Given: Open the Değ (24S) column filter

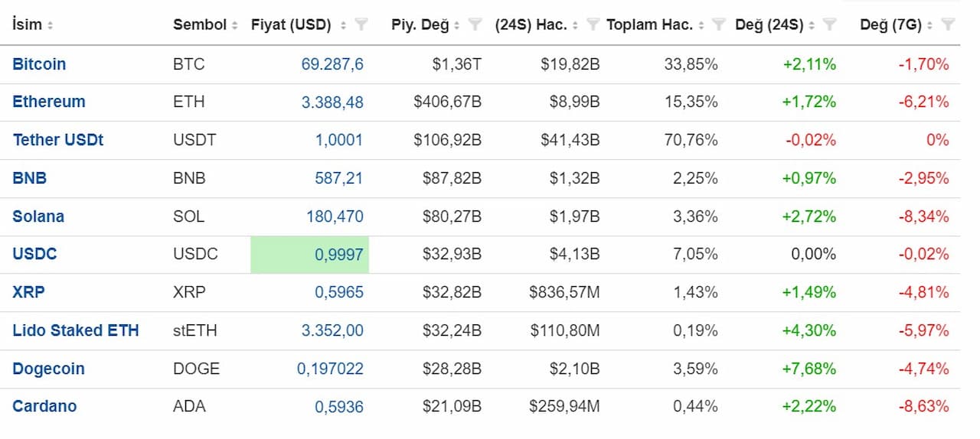Looking at the screenshot, I should [829, 25].
